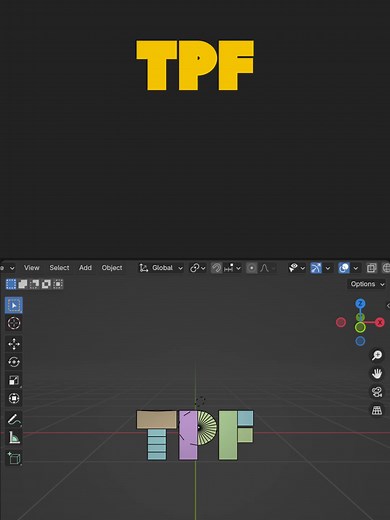Click the red X axis gizmo ball
Image resolution: width=390 pixels, height=520 pixels.
(380, 322)
